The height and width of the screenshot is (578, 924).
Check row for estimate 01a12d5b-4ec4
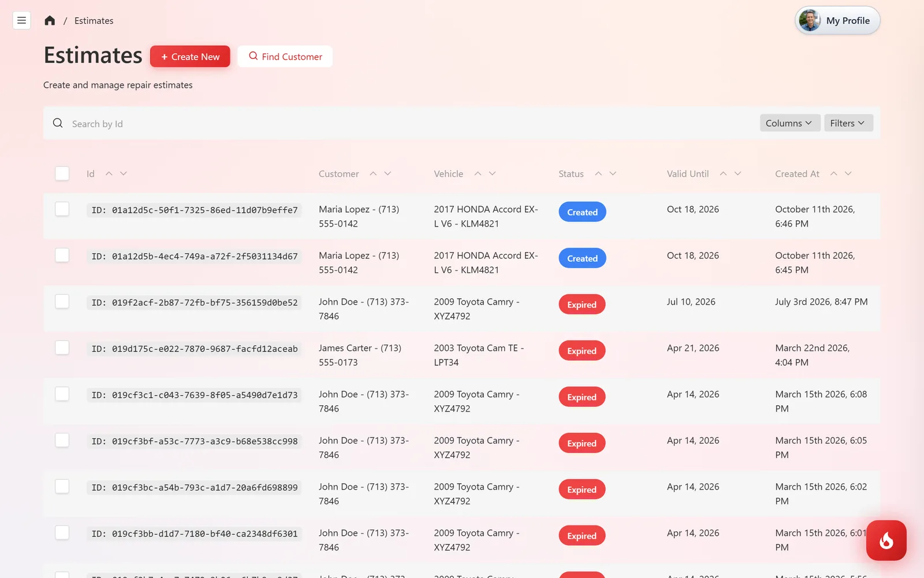coord(62,255)
